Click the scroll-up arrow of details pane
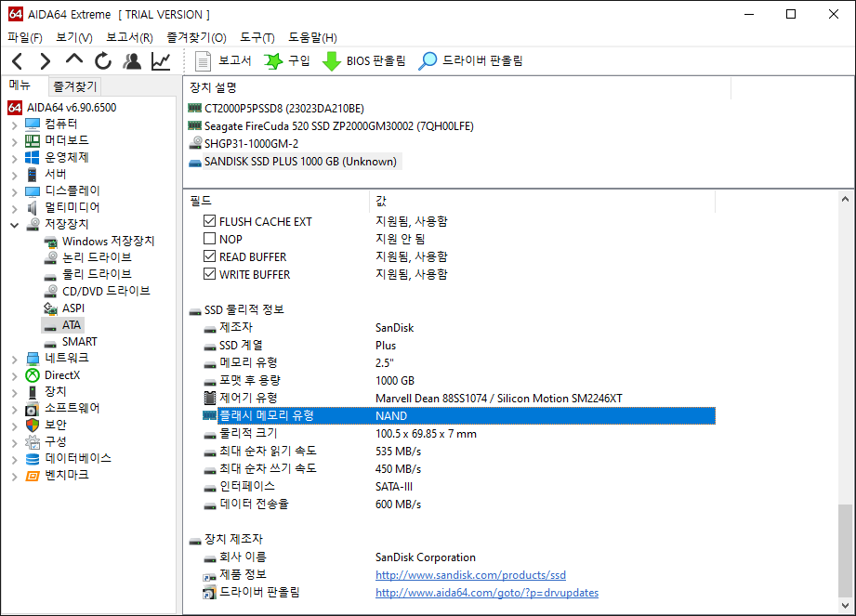 (845, 199)
